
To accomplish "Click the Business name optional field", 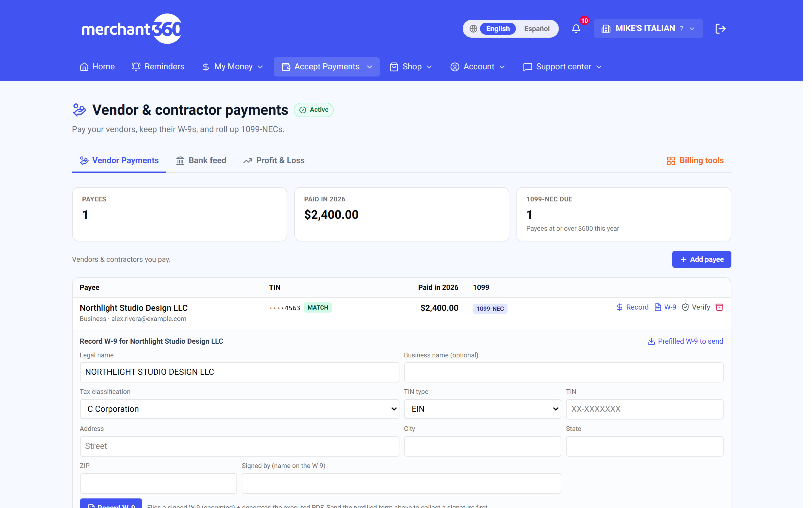I will pos(564,372).
